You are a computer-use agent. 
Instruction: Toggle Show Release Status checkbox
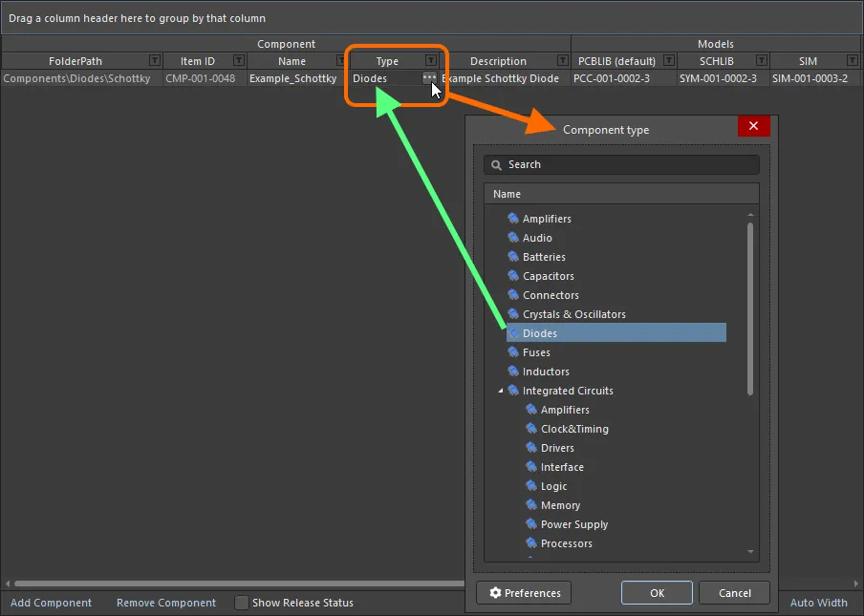tap(242, 603)
